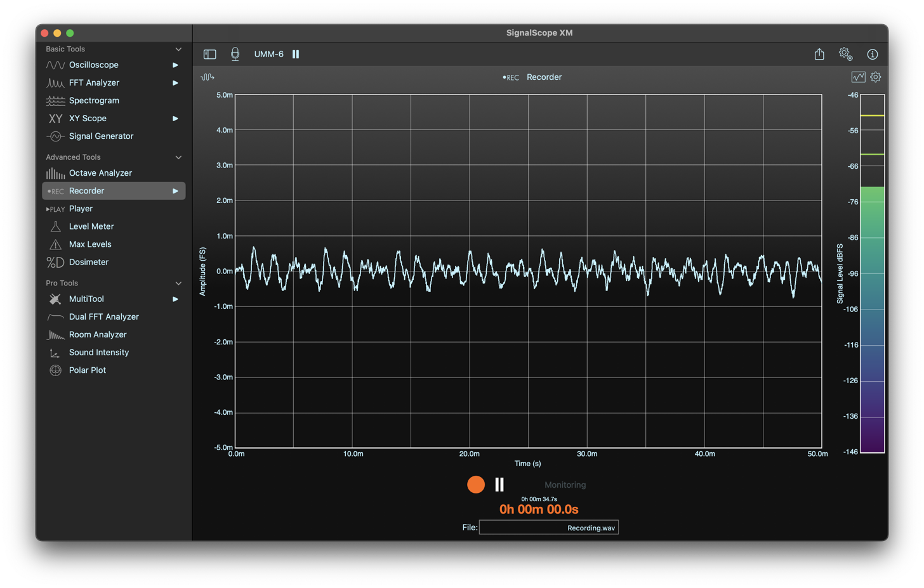924x588 pixels.
Task: Click the 0h 00m 34.7s available time
Action: 539,499
